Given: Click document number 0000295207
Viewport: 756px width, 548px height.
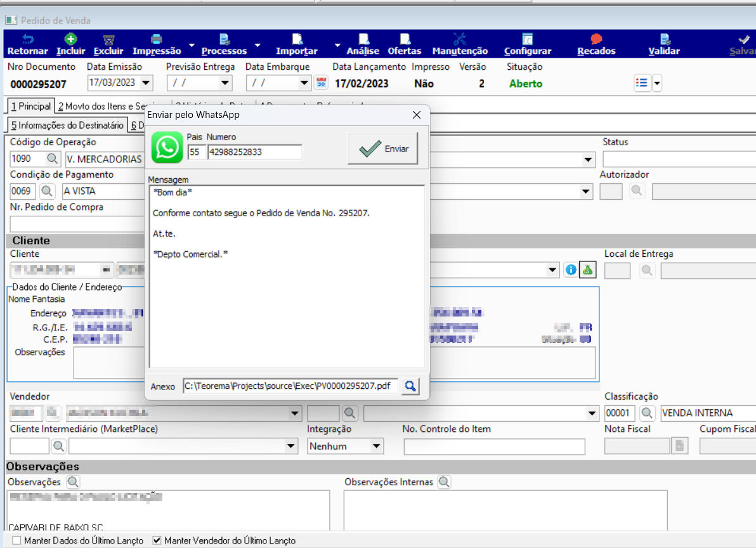Looking at the screenshot, I should [38, 84].
